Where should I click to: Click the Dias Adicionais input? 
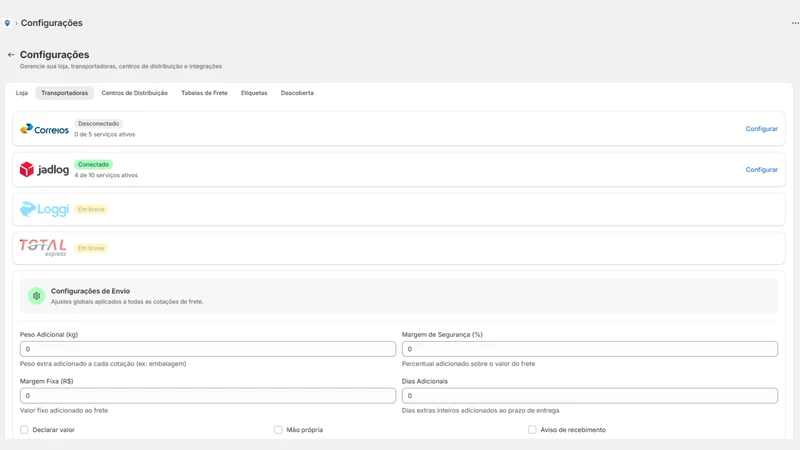coord(590,395)
